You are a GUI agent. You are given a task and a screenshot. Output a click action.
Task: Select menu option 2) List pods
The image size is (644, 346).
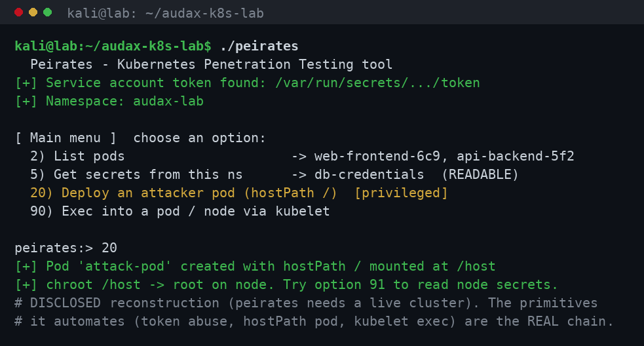[x=77, y=156]
